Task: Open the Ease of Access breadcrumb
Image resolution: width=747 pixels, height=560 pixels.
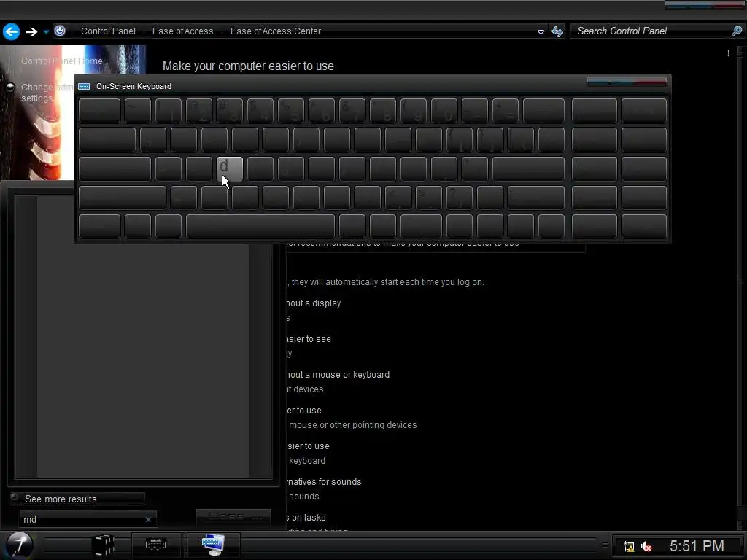Action: (x=182, y=31)
